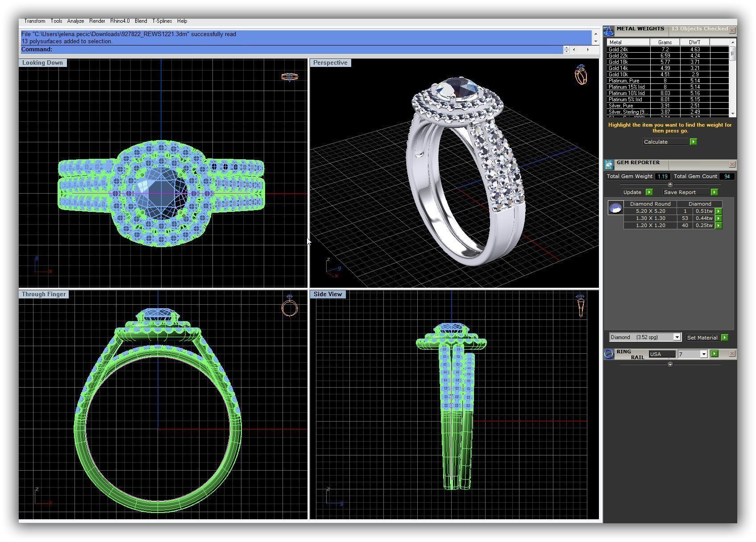Click the diamond round gem thumbnail
Image resolution: width=756 pixels, height=542 pixels.
pos(615,208)
